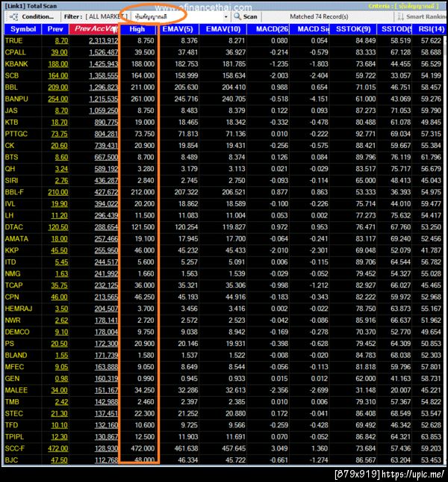The width and height of the screenshot is (448, 482).
Task: Sort by PrevAccVal column header
Action: point(94,29)
